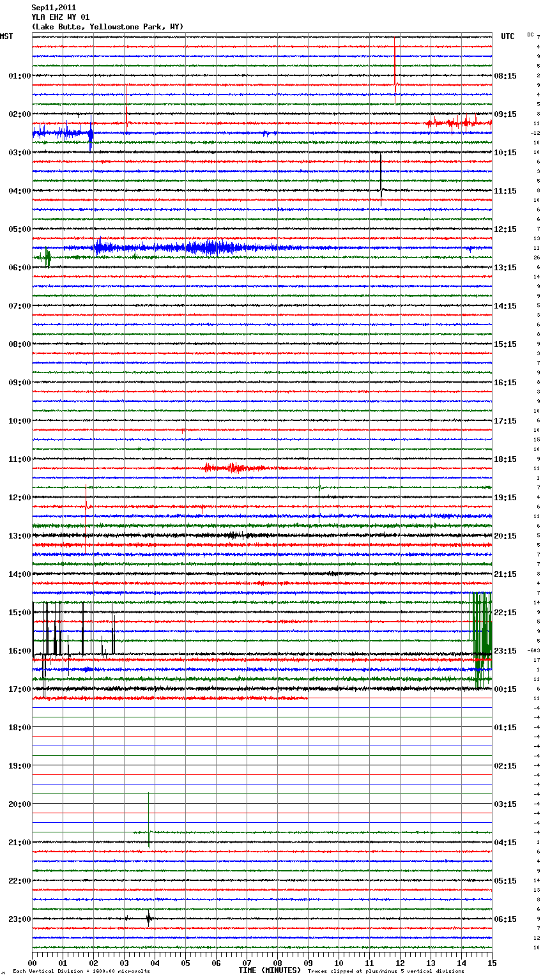Select the 03:00 MST time label

pos(20,153)
